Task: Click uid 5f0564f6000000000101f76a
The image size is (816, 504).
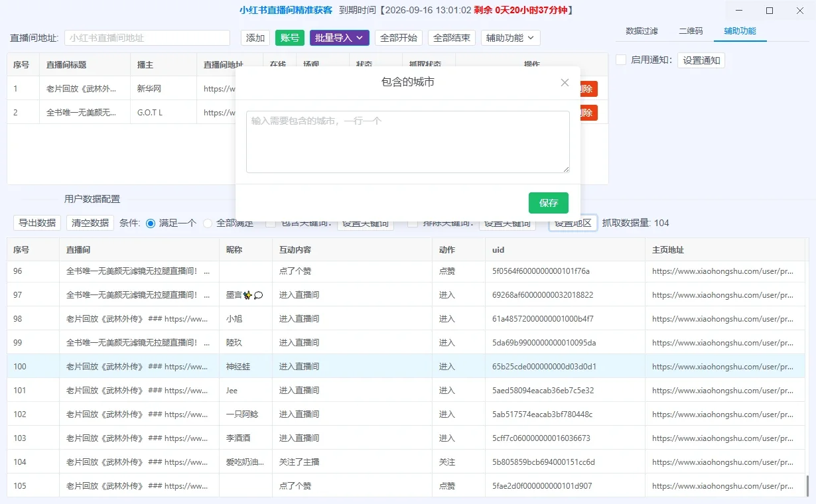Action: point(541,271)
